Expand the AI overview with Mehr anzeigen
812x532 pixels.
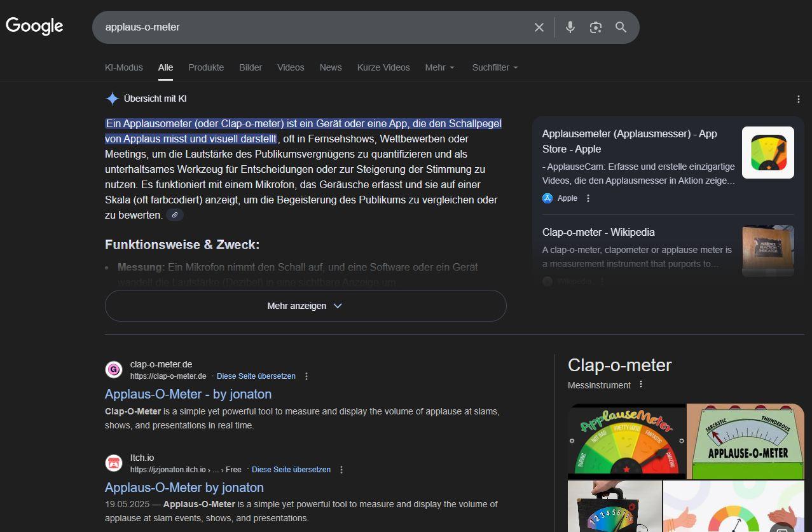305,306
